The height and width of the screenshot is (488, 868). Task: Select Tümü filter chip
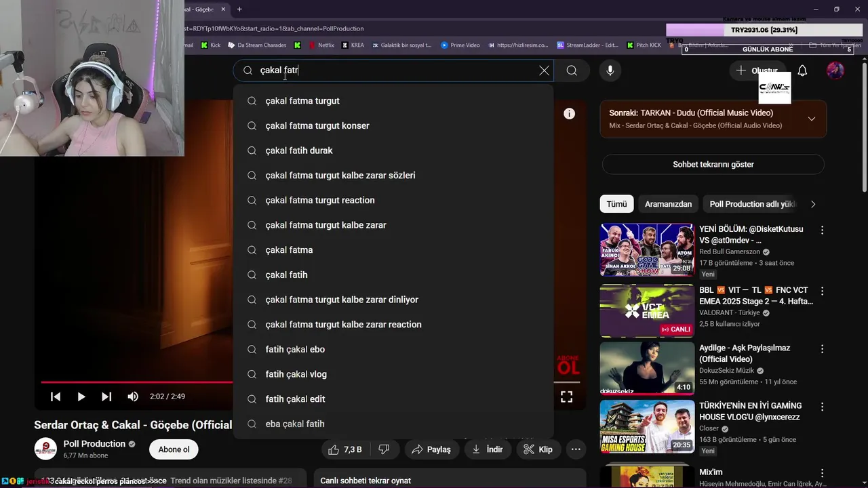[x=616, y=204]
